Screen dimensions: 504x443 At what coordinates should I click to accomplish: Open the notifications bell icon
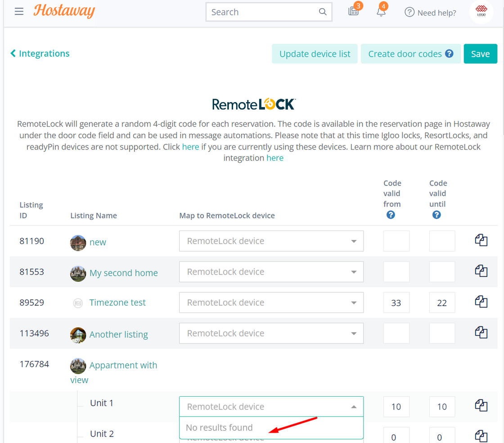pyautogui.click(x=381, y=12)
